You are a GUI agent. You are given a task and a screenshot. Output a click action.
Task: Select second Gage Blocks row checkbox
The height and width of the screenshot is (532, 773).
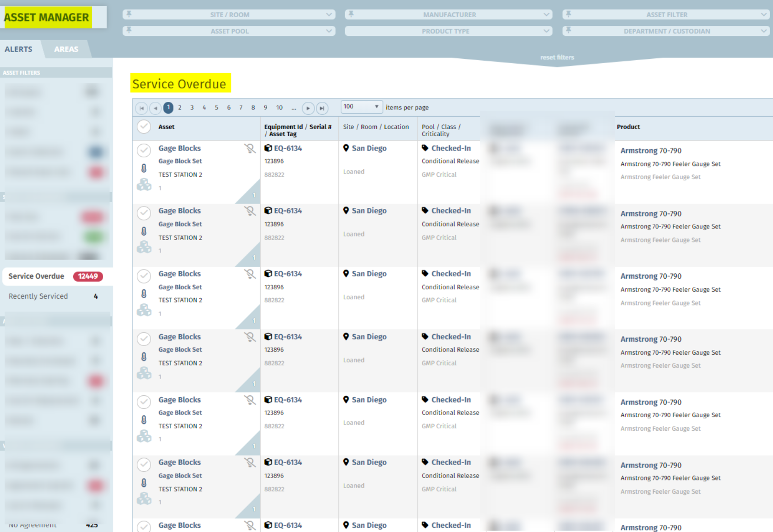[x=144, y=213]
